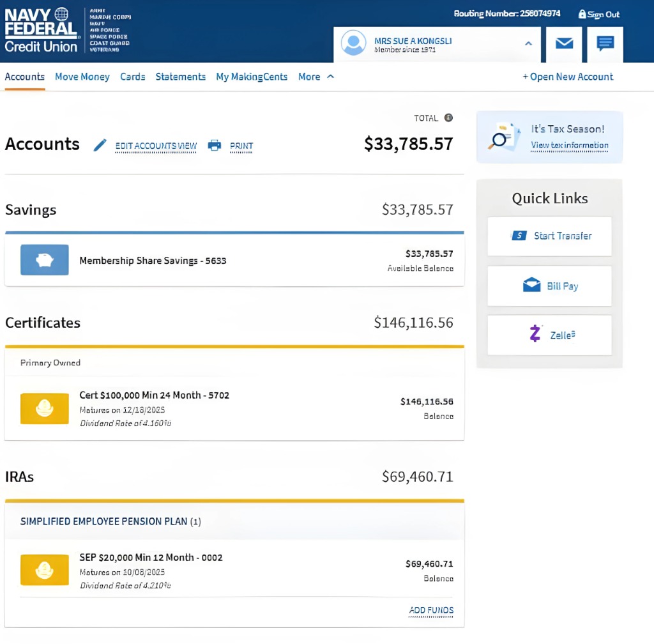Viewport: 654px width, 644px height.
Task: Open Cert $100,000 Min 24 Month - 5702
Action: click(155, 395)
